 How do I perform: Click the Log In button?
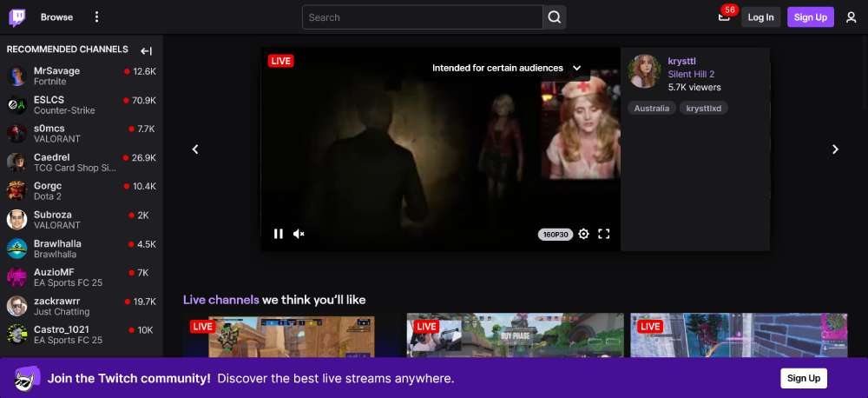click(760, 17)
